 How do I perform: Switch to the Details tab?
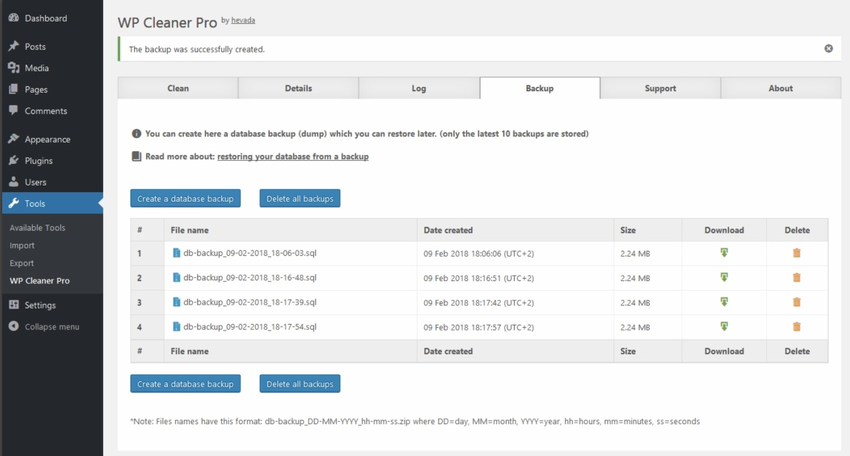point(298,88)
